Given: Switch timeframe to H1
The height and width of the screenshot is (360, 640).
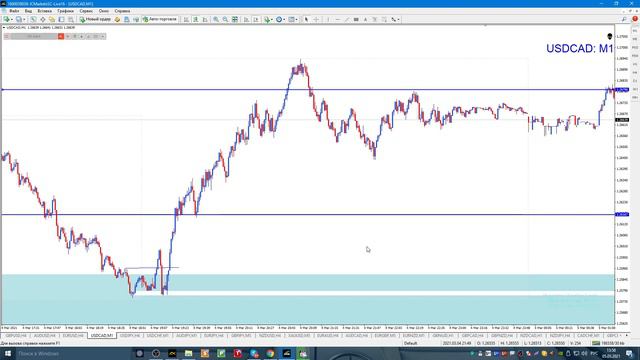Looking at the screenshot, I should click(x=635, y=64).
